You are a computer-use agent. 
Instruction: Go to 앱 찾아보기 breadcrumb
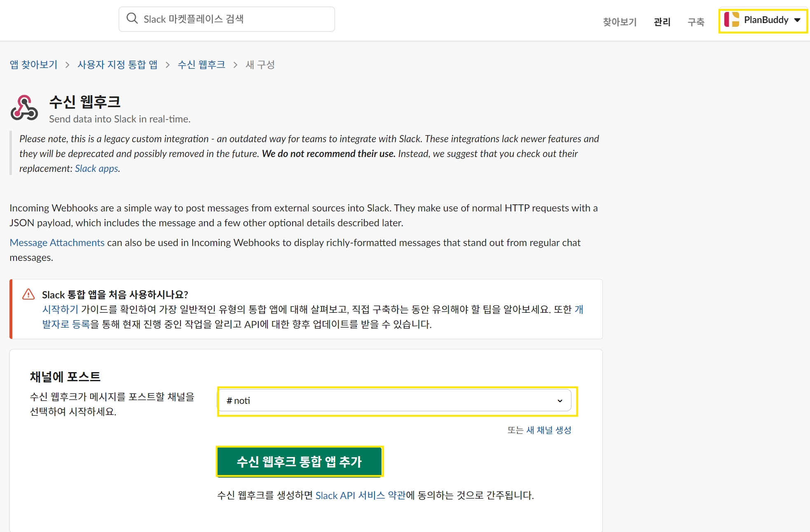point(33,65)
